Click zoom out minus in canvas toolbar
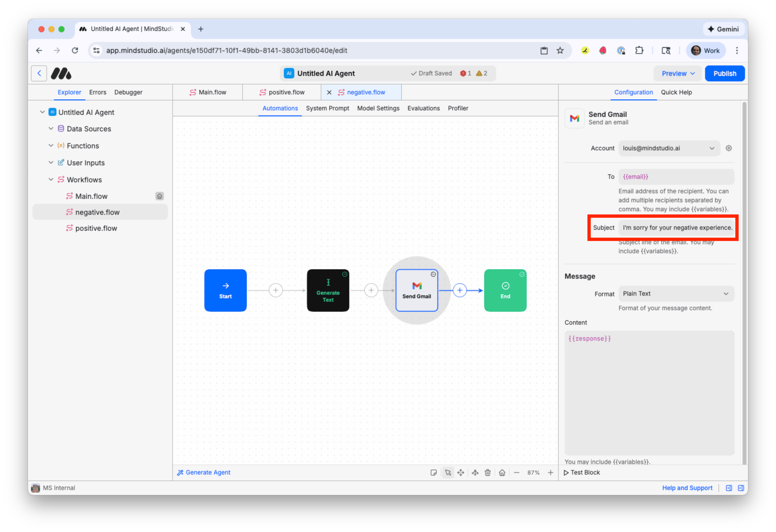 click(x=517, y=473)
